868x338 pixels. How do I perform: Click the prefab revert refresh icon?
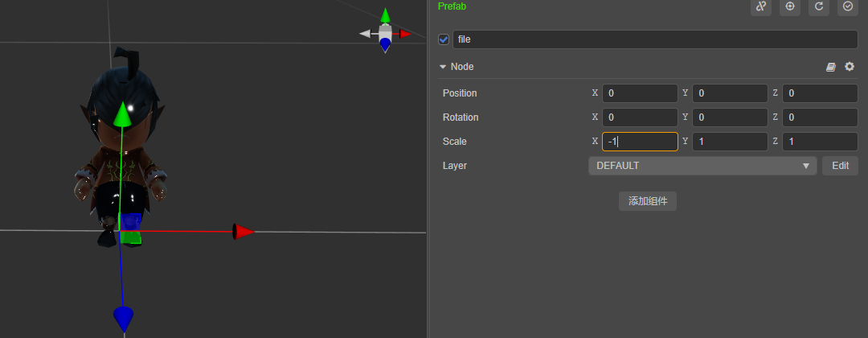tap(819, 6)
